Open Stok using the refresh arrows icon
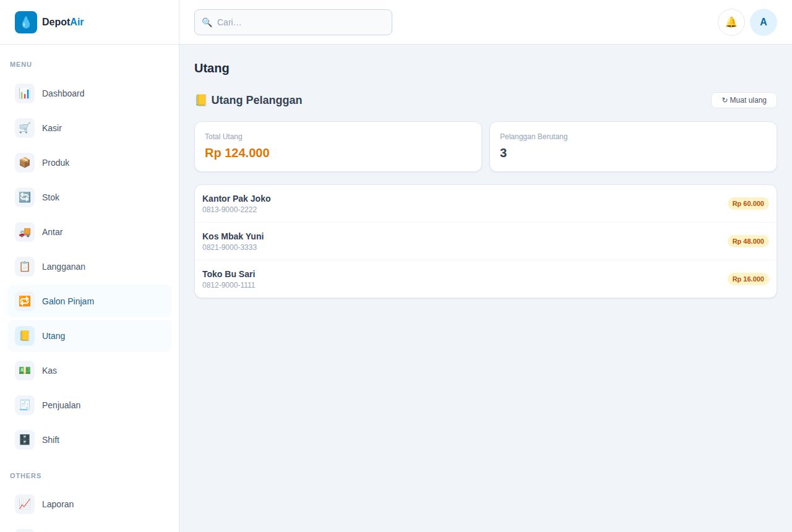Viewport: 792px width, 532px height. click(x=25, y=197)
